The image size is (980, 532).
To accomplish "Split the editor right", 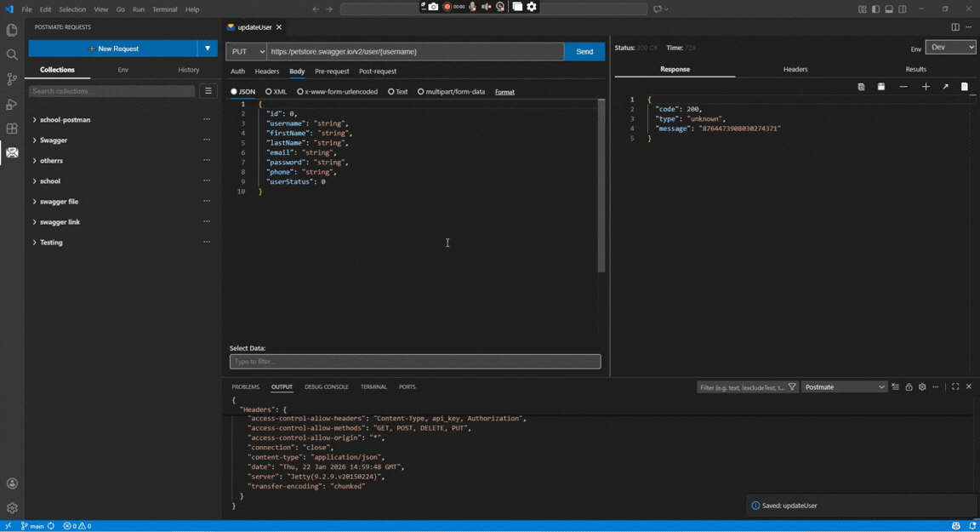I will click(955, 27).
